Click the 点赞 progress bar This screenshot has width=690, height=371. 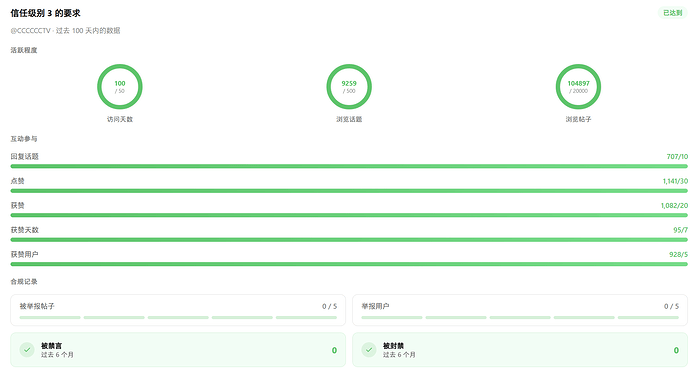(x=349, y=191)
